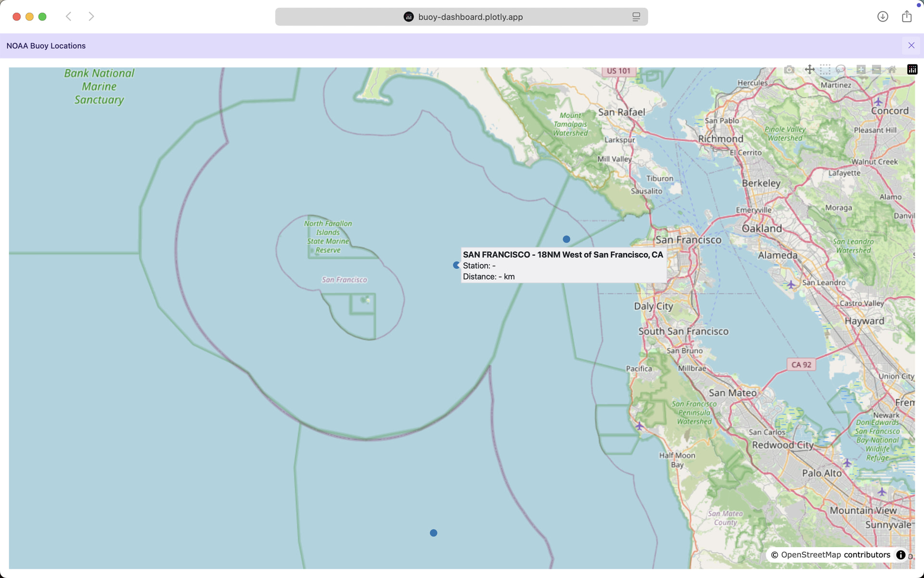Zoom in using the plus icon
Screen dimensions: 924x578
pos(861,70)
